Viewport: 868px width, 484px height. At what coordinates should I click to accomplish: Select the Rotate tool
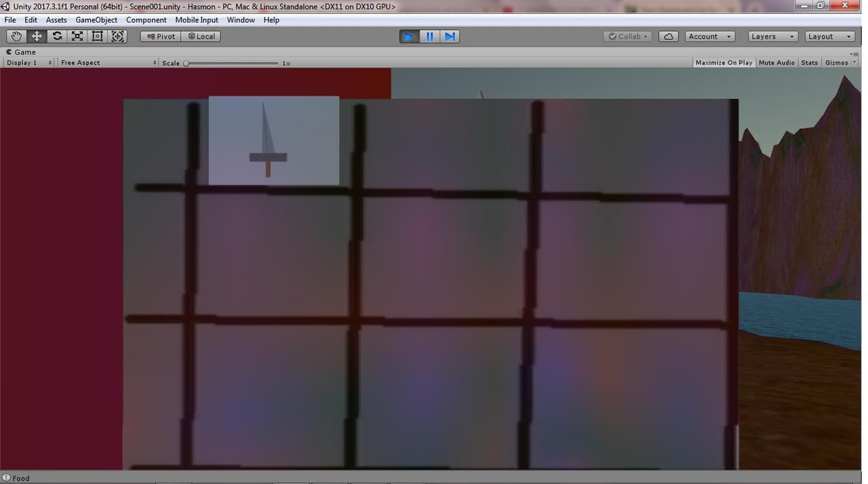[57, 37]
